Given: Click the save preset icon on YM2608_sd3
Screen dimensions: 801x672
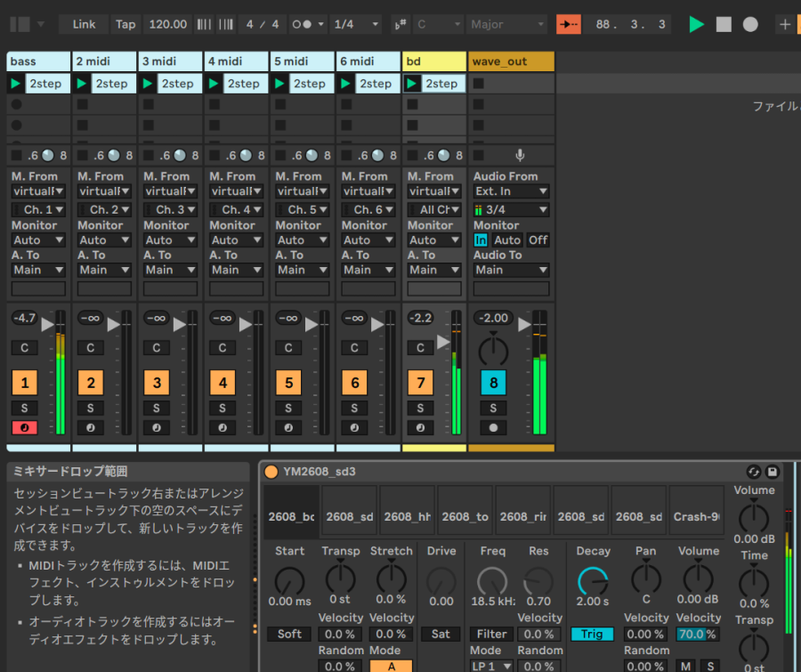Looking at the screenshot, I should coord(772,471).
